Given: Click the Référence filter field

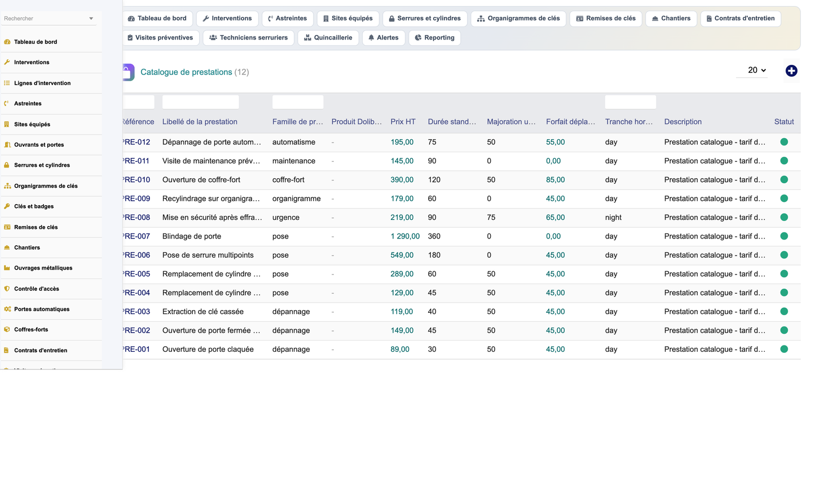Looking at the screenshot, I should tap(138, 102).
